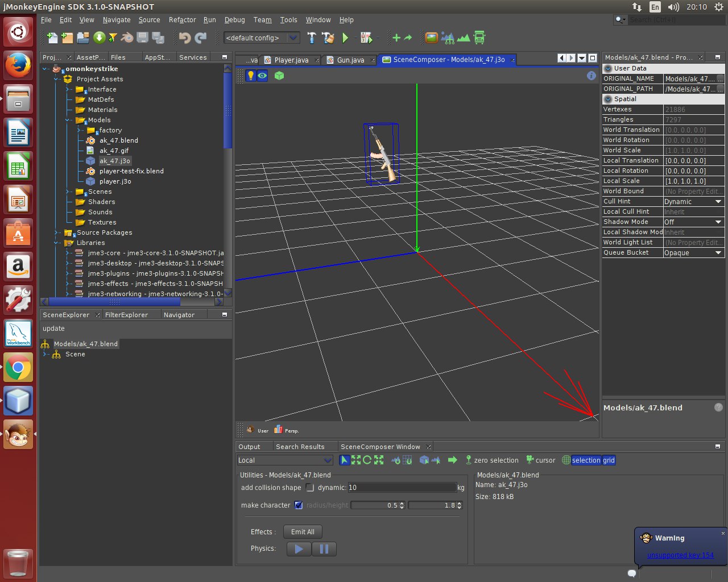Screen dimensions: 728x582
Task: Toggle the Persp. camera mode button
Action: [x=286, y=430]
